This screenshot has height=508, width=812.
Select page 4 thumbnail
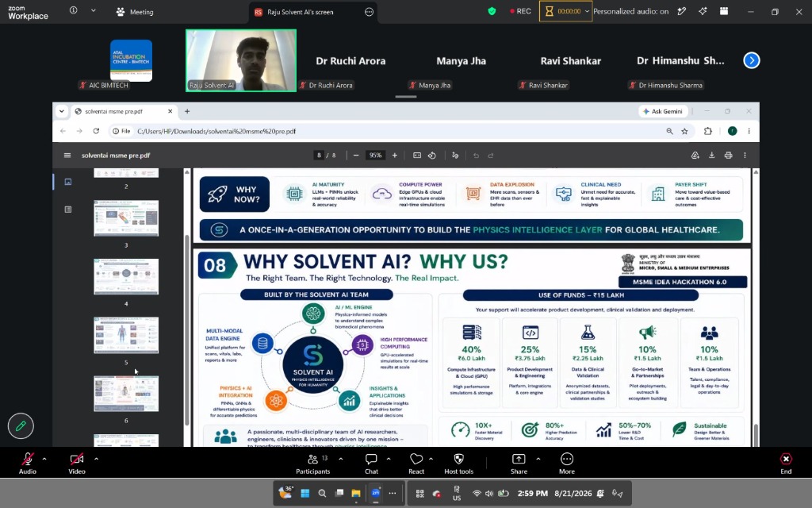click(x=126, y=277)
